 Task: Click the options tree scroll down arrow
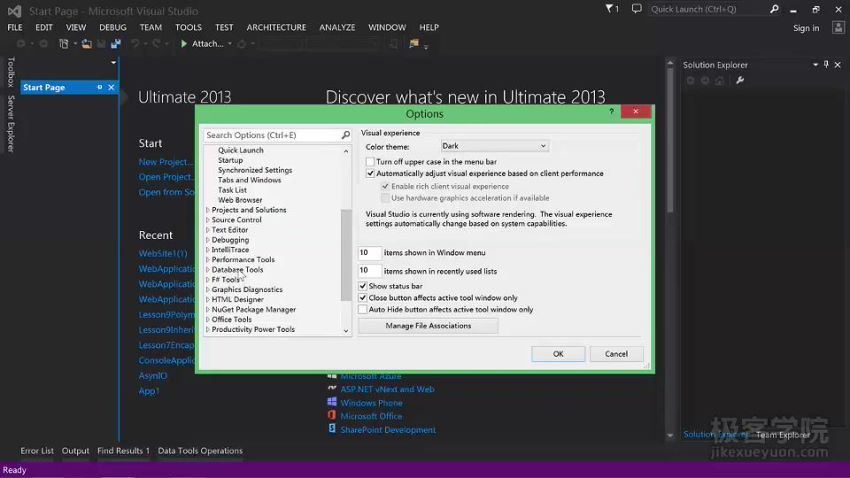[x=346, y=331]
